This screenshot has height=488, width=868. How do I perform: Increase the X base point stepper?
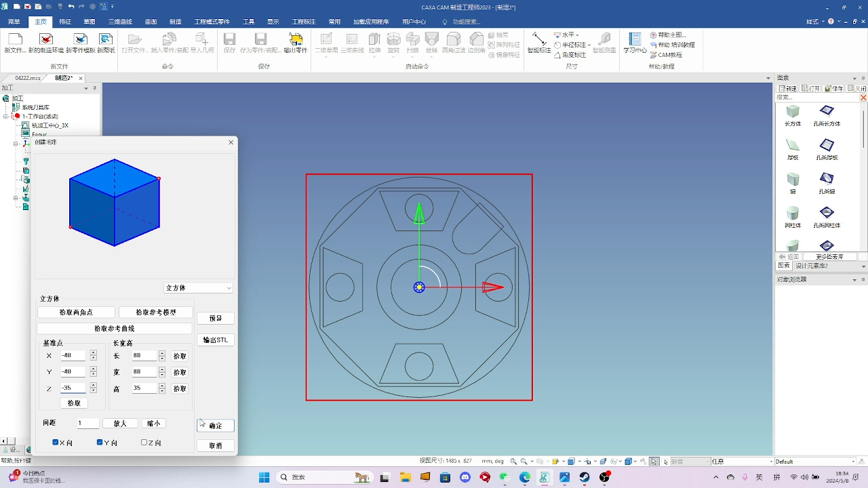coord(93,352)
